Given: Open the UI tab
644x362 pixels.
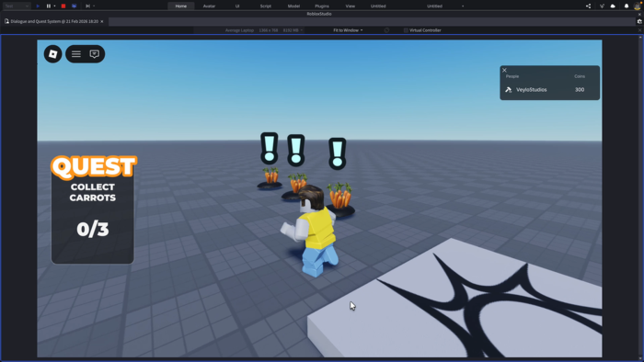Looking at the screenshot, I should pos(237,6).
